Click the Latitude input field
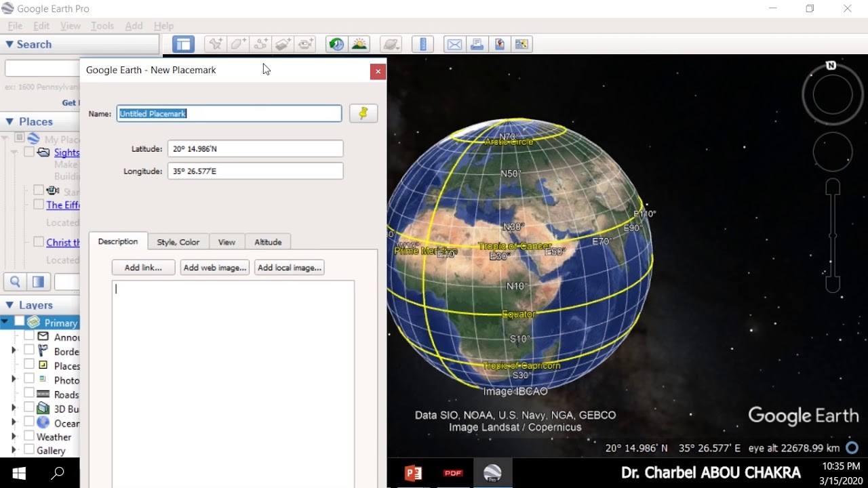Viewport: 868px width, 488px height. (255, 148)
